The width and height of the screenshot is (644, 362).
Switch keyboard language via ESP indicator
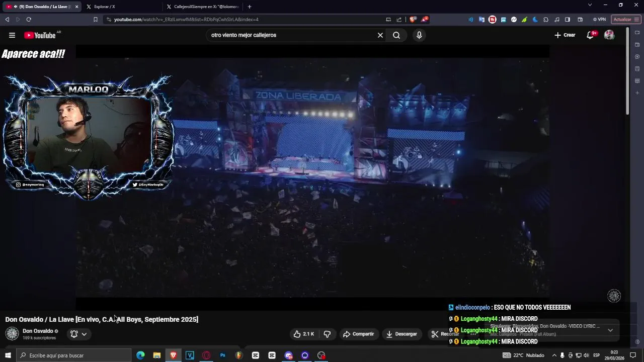tap(597, 355)
